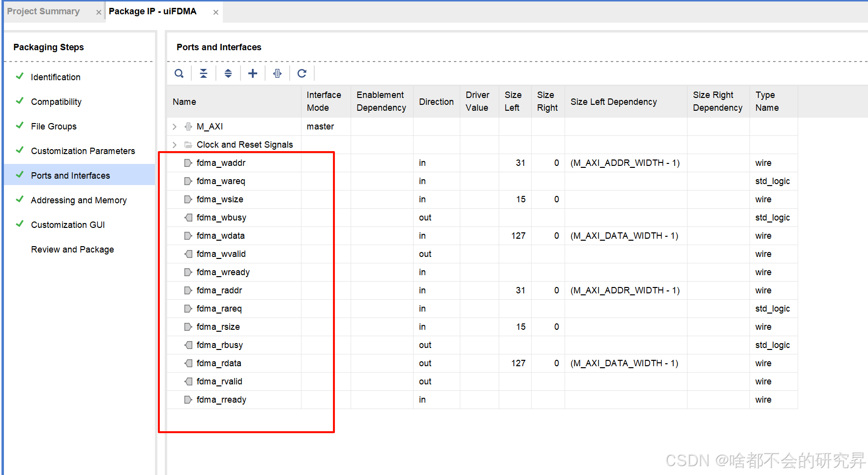This screenshot has width=868, height=475.
Task: Click the auto-infer interface toolbar icon
Action: point(277,73)
